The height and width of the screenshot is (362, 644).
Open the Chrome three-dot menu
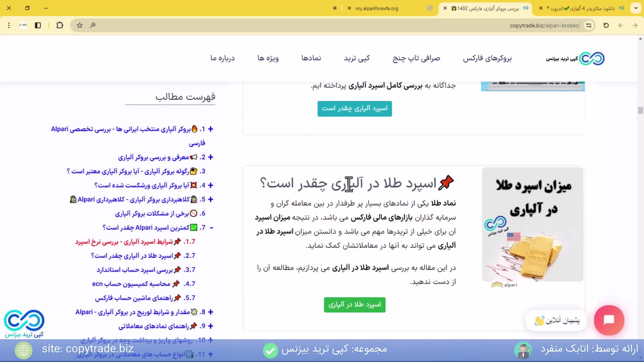coord(9,25)
